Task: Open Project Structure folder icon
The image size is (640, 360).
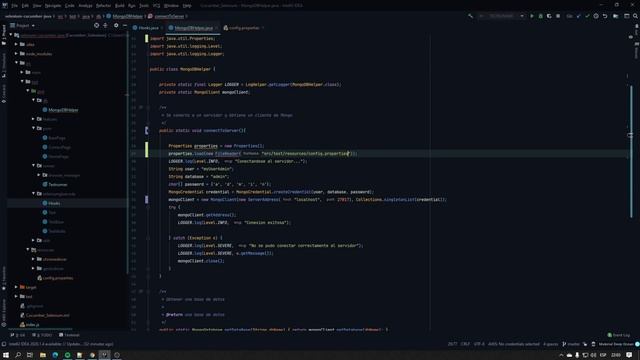Action: 616,16
